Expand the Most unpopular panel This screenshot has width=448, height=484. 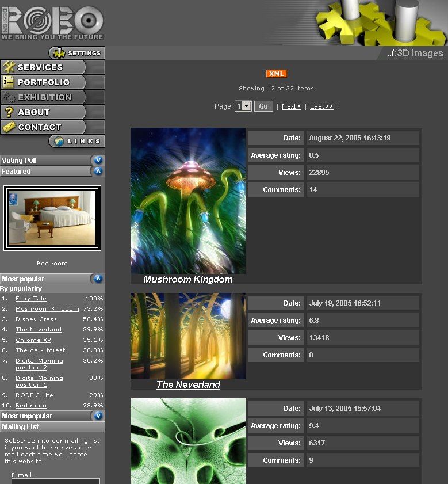(x=98, y=416)
